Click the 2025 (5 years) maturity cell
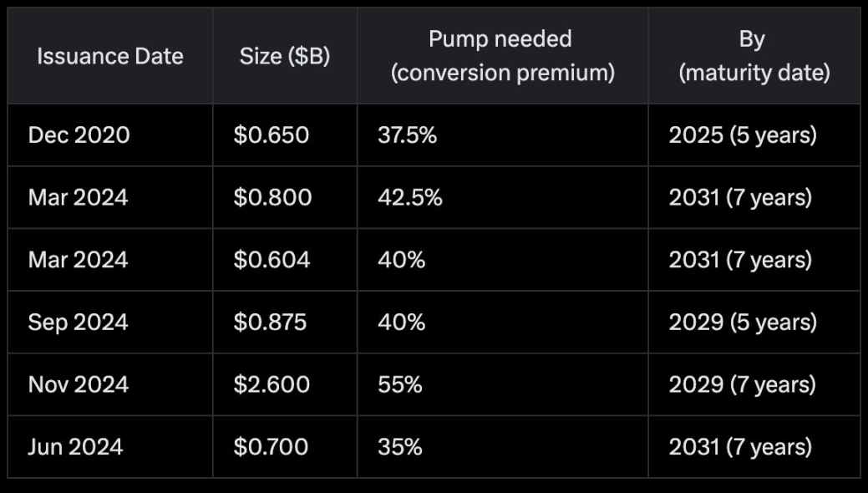Viewport: 868px width, 493px height. (x=743, y=135)
